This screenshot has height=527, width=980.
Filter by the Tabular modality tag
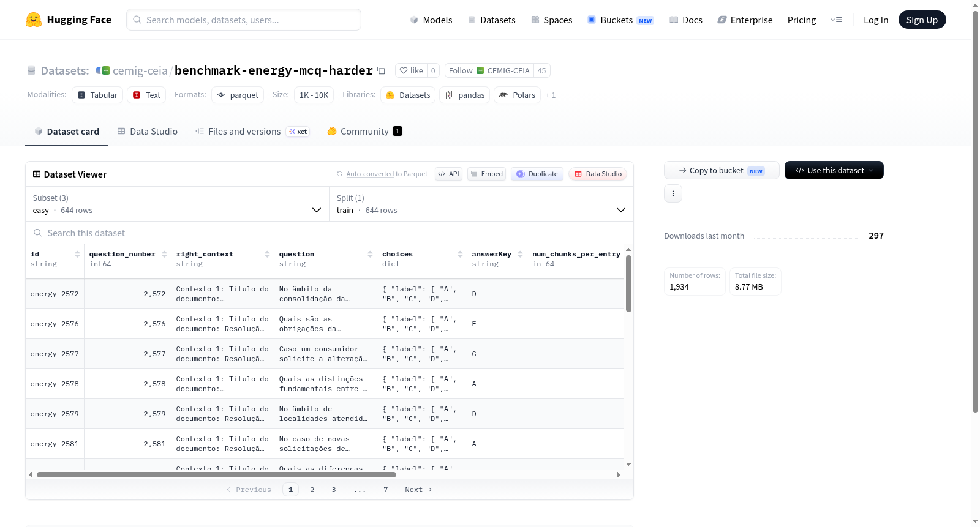pyautogui.click(x=97, y=95)
